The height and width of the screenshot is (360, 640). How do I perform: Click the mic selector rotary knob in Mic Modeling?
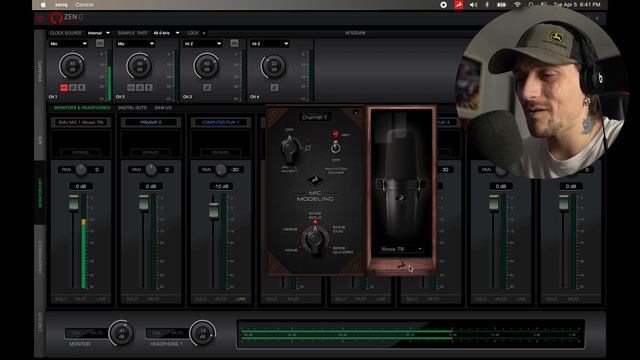[315, 240]
